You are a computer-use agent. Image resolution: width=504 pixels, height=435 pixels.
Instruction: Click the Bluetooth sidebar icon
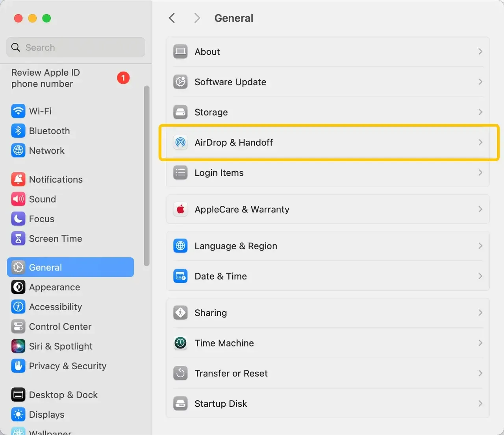tap(18, 131)
